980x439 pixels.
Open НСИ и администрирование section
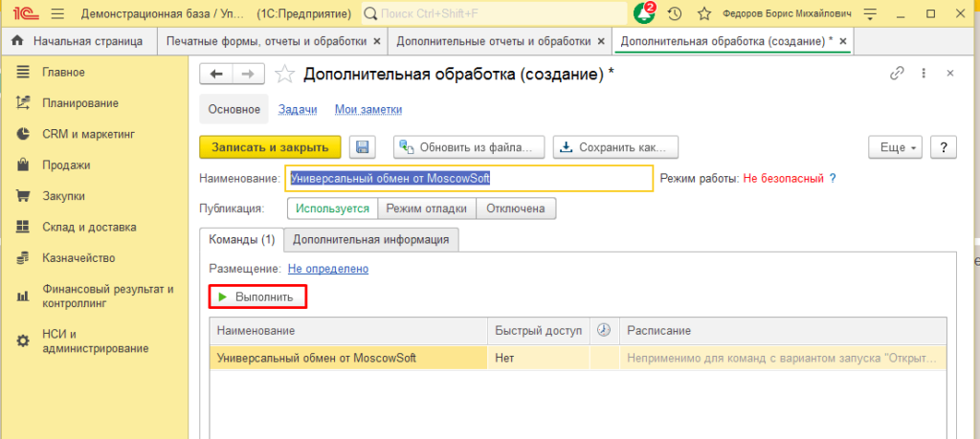point(94,340)
